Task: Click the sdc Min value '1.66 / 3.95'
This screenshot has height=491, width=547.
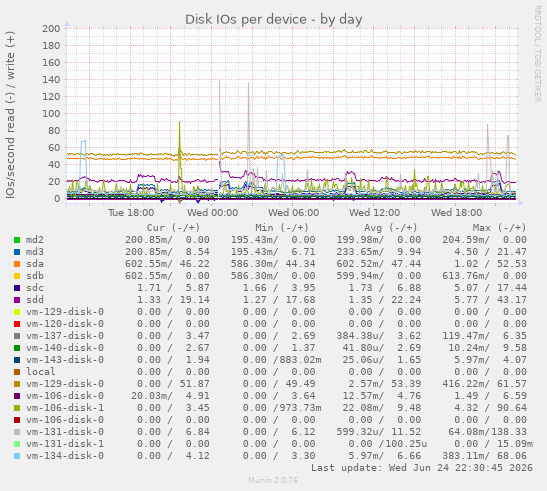Action: [279, 288]
